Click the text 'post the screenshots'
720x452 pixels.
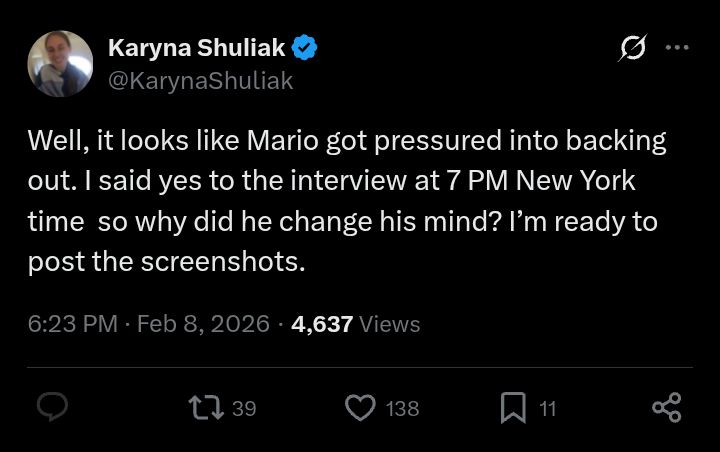click(164, 263)
